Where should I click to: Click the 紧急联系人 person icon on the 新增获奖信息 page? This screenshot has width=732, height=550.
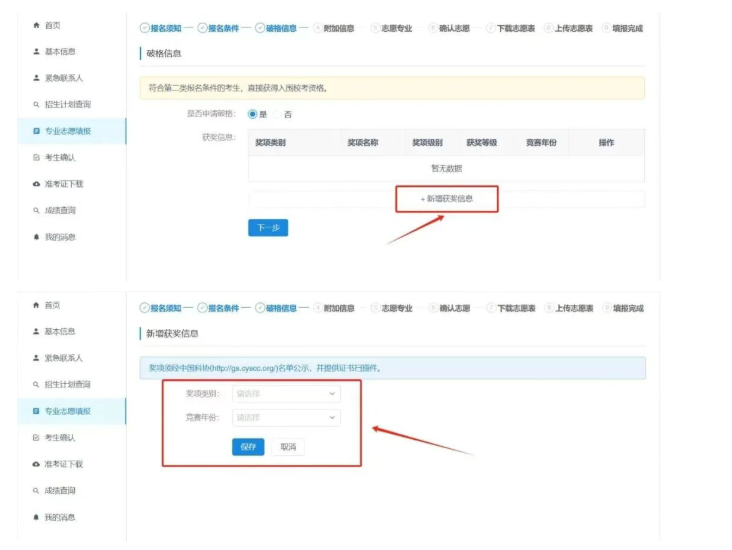[37, 358]
